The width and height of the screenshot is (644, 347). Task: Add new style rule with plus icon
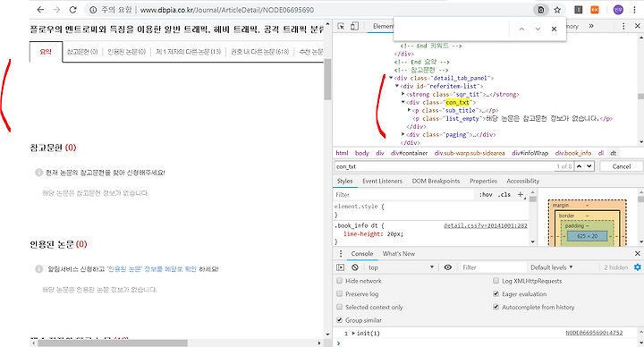[521, 195]
